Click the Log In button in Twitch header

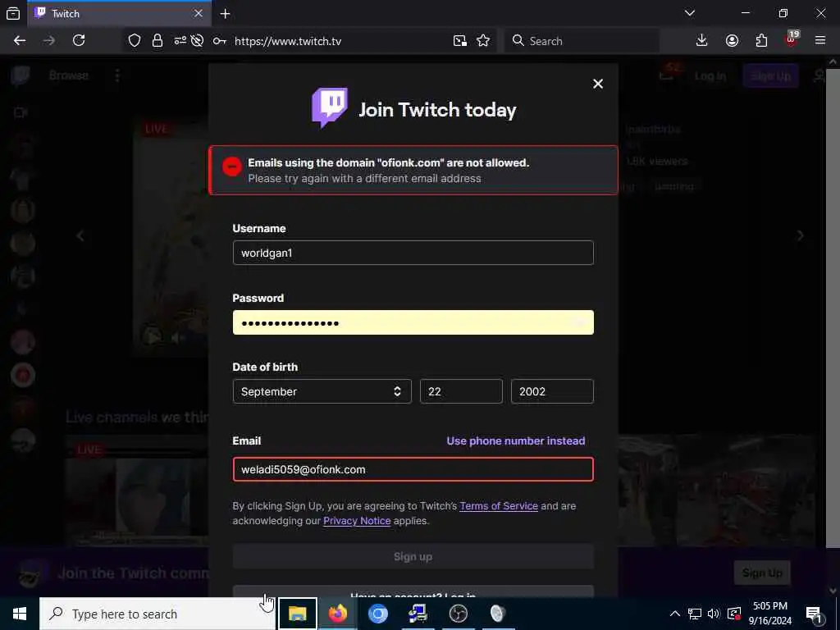tap(710, 76)
